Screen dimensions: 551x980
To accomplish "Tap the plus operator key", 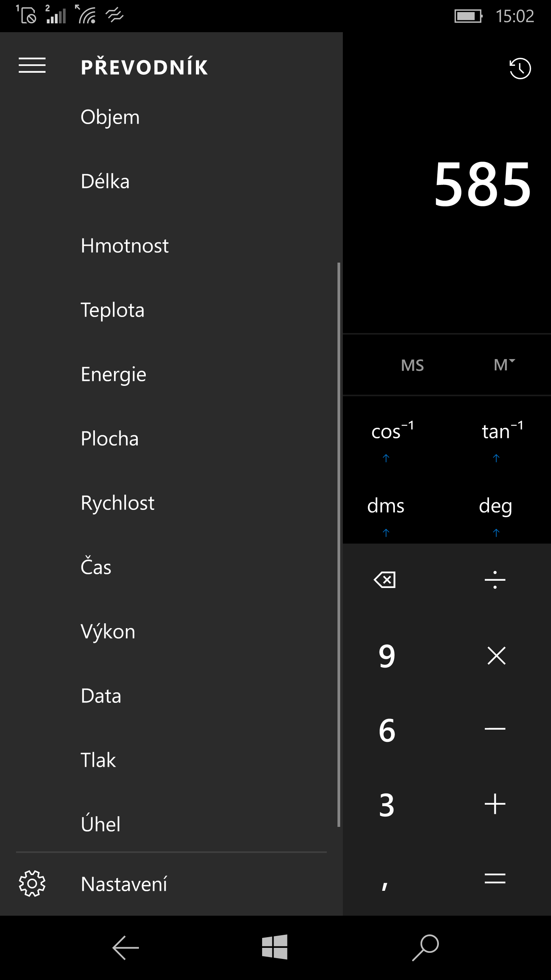I will point(495,804).
